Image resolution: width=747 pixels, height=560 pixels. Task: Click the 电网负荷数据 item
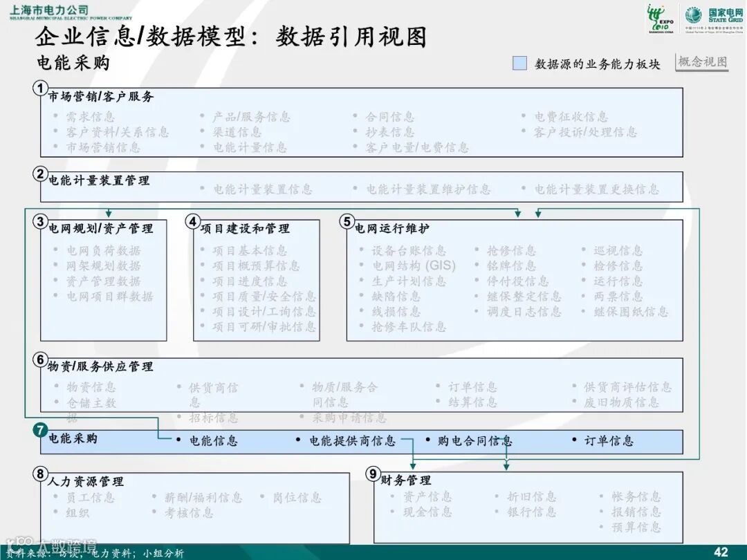click(x=103, y=250)
